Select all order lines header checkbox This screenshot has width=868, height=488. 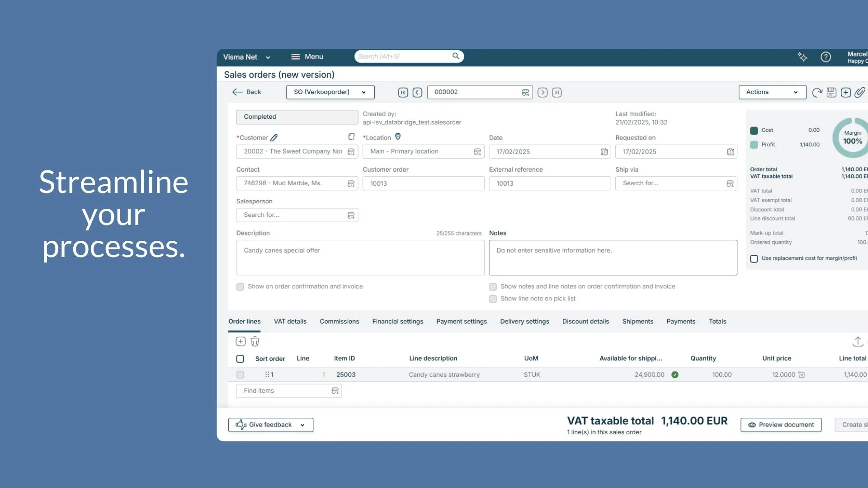tap(240, 359)
